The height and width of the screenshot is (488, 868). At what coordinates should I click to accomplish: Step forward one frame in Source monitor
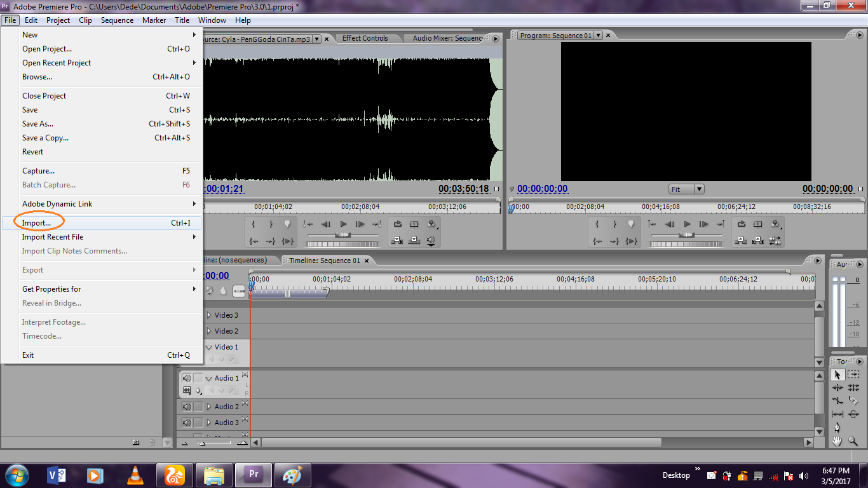(360, 224)
